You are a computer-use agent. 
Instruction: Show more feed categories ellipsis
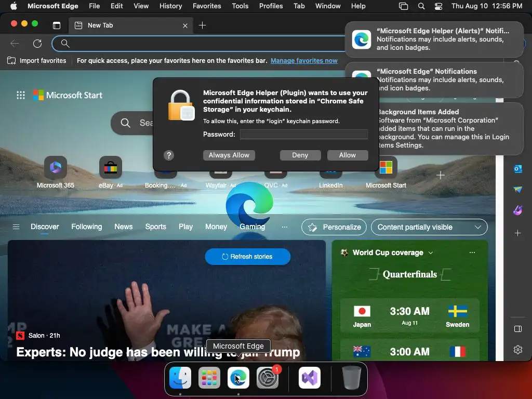(284, 227)
